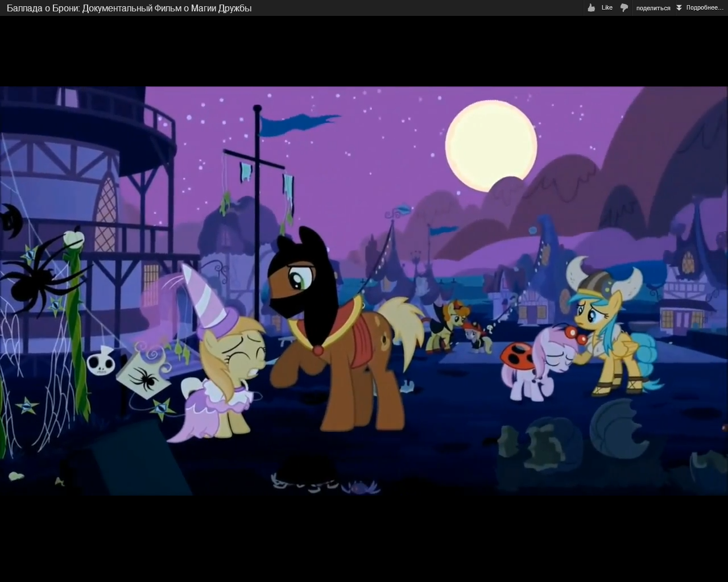Click the thumbs-up Like icon
Screen dimensions: 728x582
point(591,7)
